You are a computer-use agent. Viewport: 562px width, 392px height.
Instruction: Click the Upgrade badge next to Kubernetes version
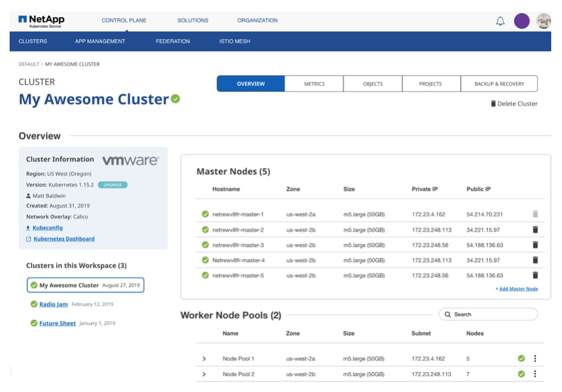click(x=112, y=185)
